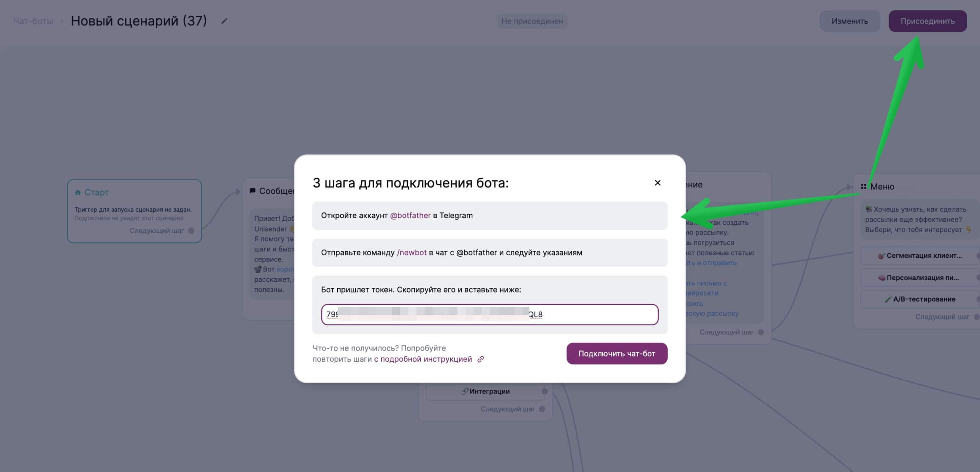
Task: Open the @botfather link
Action: (410, 216)
